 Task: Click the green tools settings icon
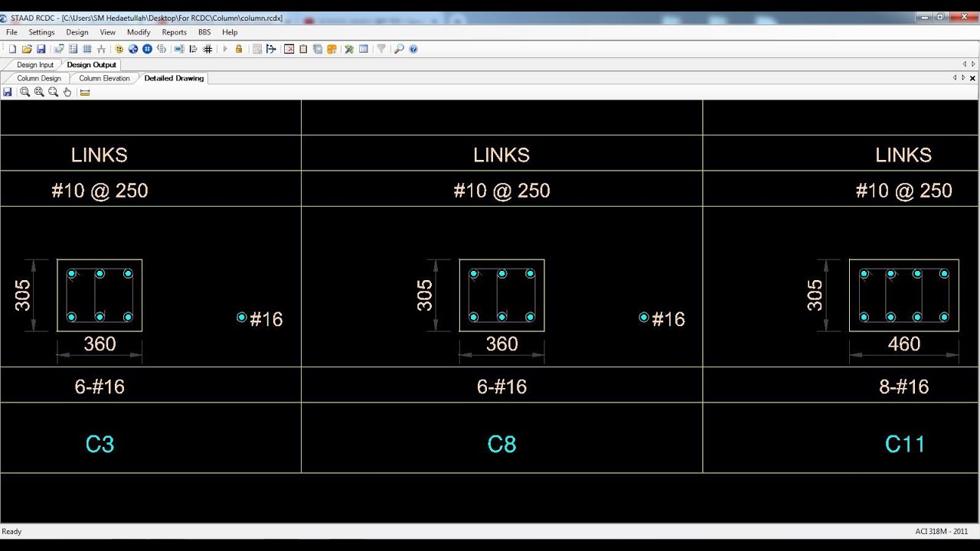[349, 49]
